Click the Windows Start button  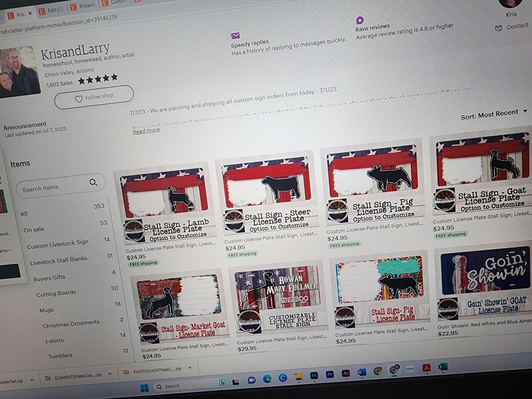tap(145, 388)
